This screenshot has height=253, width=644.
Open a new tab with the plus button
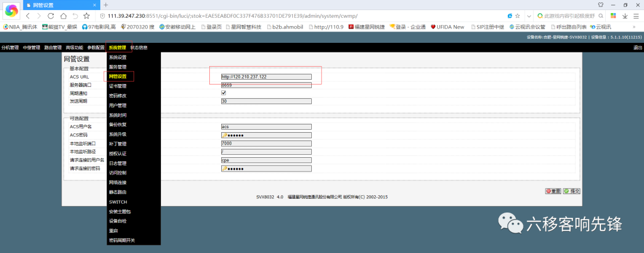click(x=106, y=5)
